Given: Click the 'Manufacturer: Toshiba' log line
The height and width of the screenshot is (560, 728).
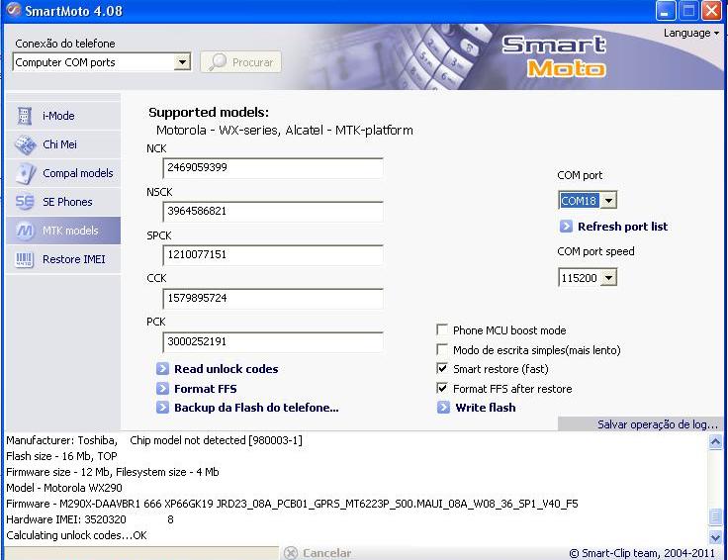Looking at the screenshot, I should [x=154, y=440].
